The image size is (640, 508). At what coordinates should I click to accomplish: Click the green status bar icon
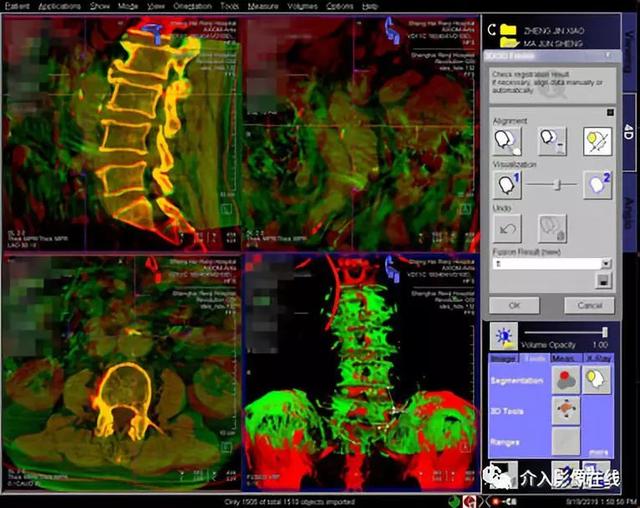click(x=454, y=501)
